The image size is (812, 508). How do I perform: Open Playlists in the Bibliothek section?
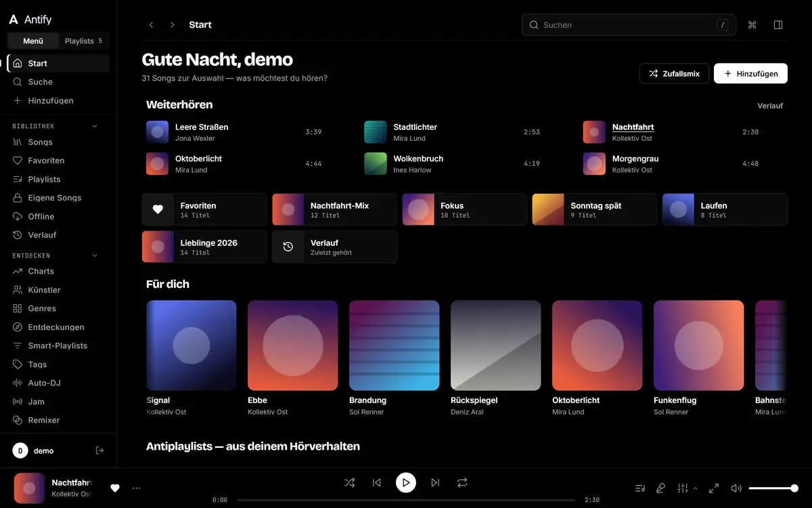tap(58, 179)
